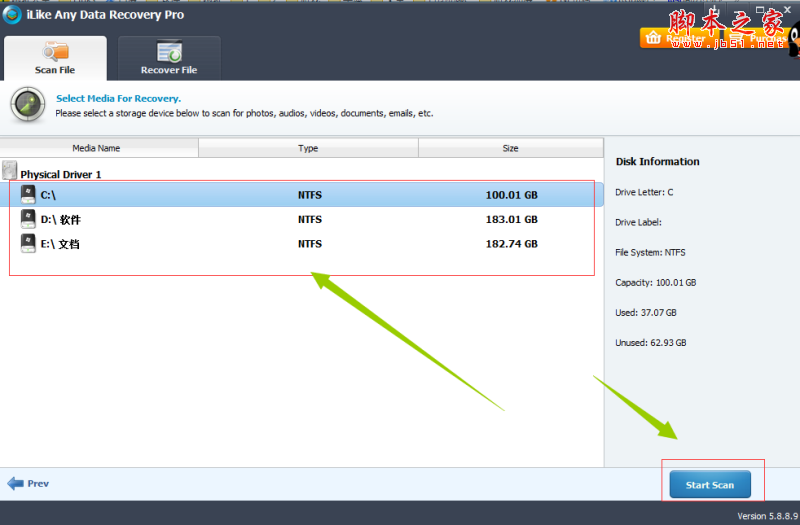This screenshot has height=525, width=800.
Task: Click the Prev blue arrow icon
Action: (15, 483)
